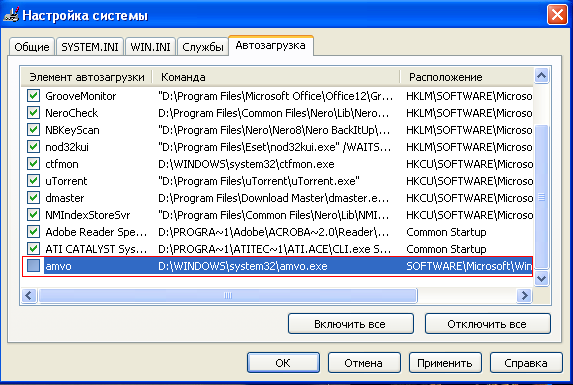Click Common Startup in ATI CATALYST row

[x=446, y=249]
